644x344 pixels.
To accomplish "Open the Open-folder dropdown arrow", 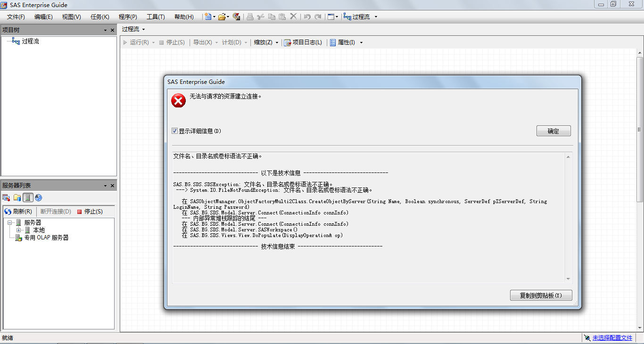I will [x=228, y=16].
